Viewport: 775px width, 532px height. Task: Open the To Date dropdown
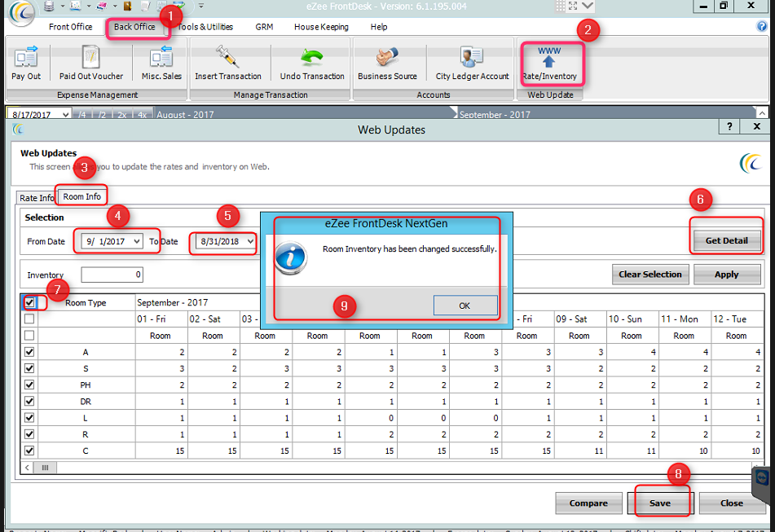point(250,241)
